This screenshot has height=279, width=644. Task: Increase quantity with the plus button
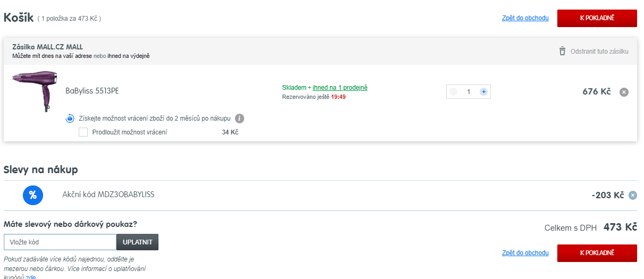click(x=483, y=91)
